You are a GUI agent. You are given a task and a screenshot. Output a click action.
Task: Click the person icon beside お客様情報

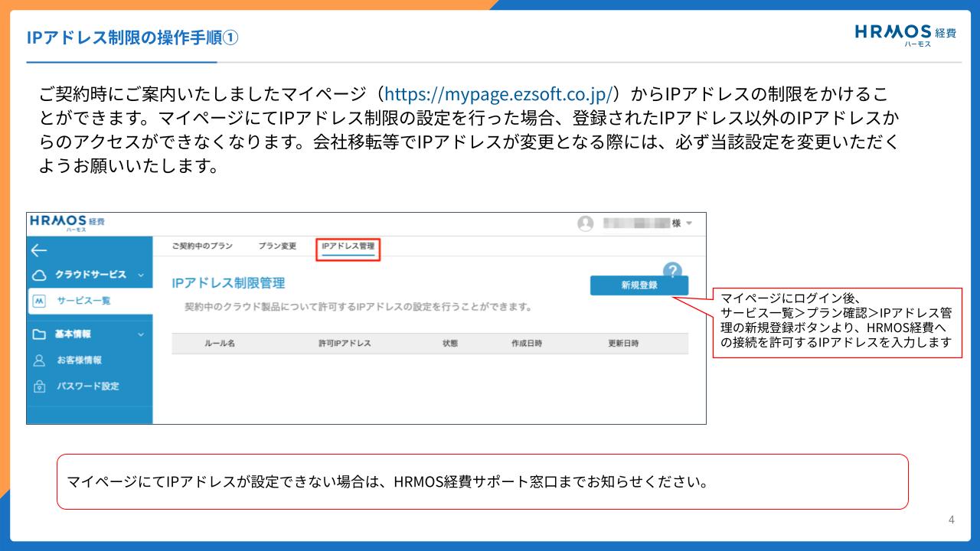point(40,360)
